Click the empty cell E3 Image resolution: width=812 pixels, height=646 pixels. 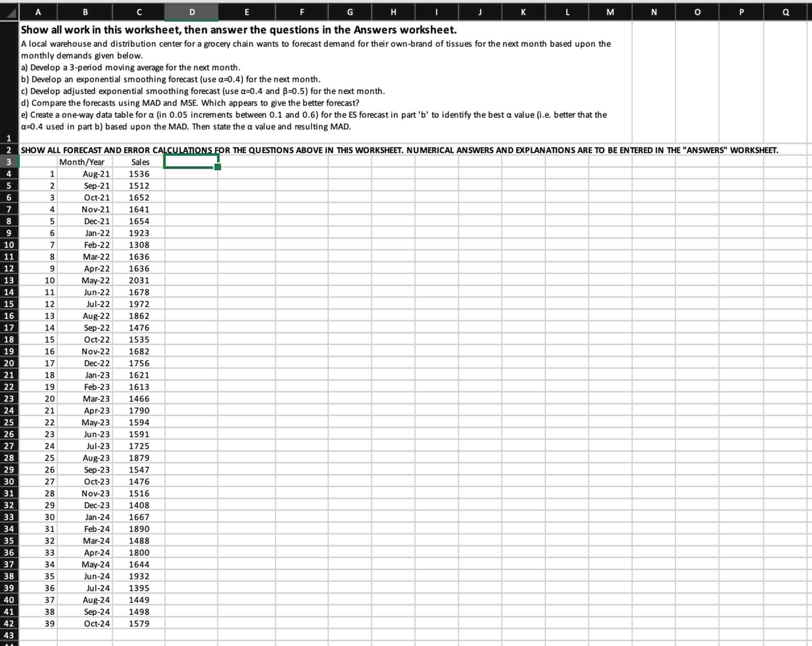(x=247, y=162)
